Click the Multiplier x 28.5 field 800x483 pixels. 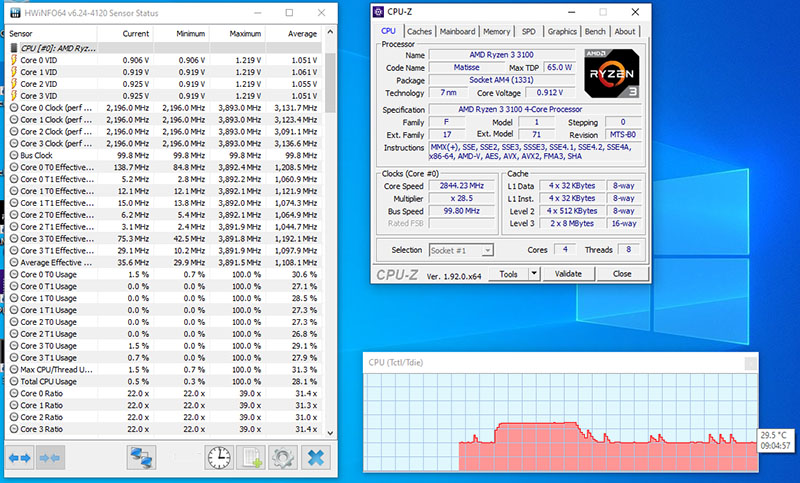coord(462,198)
